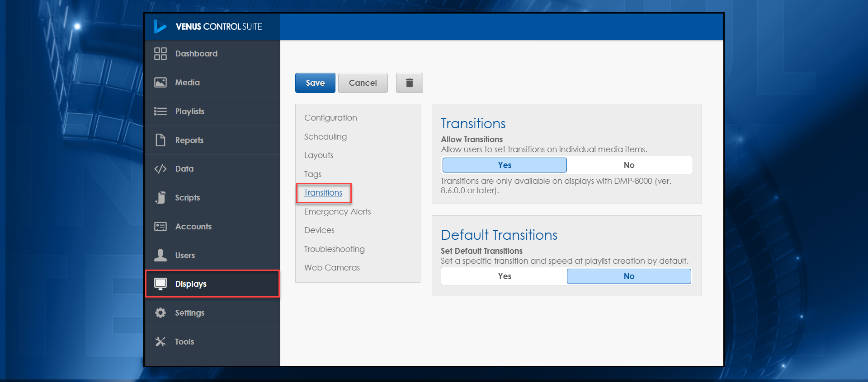
Task: Click the Accounts card icon
Action: point(160,226)
